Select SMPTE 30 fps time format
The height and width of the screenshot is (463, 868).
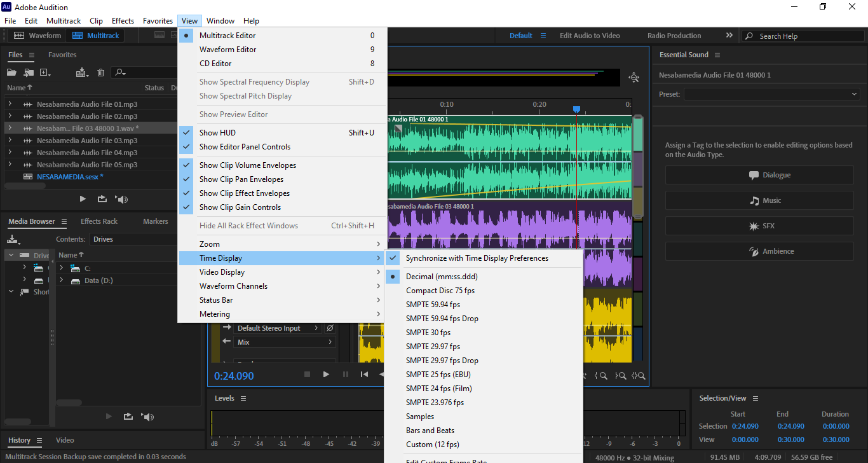[428, 333]
